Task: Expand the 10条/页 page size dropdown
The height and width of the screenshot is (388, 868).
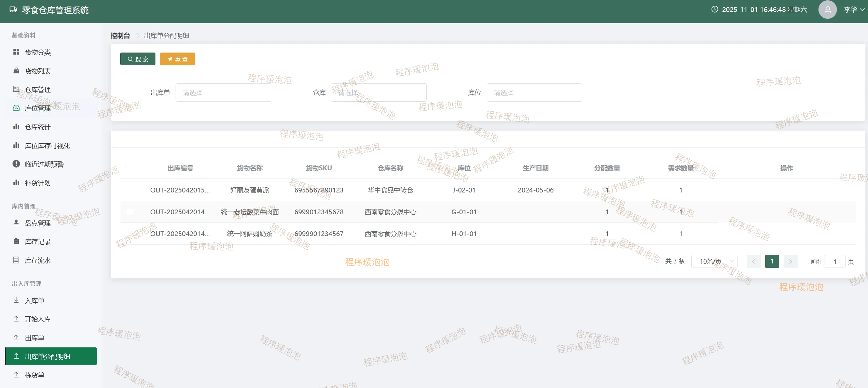Action: 714,261
